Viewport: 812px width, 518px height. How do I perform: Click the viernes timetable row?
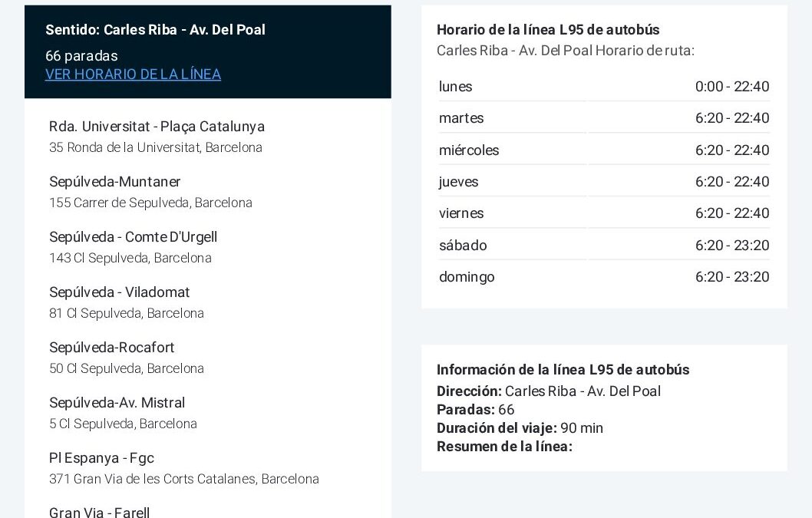point(603,213)
